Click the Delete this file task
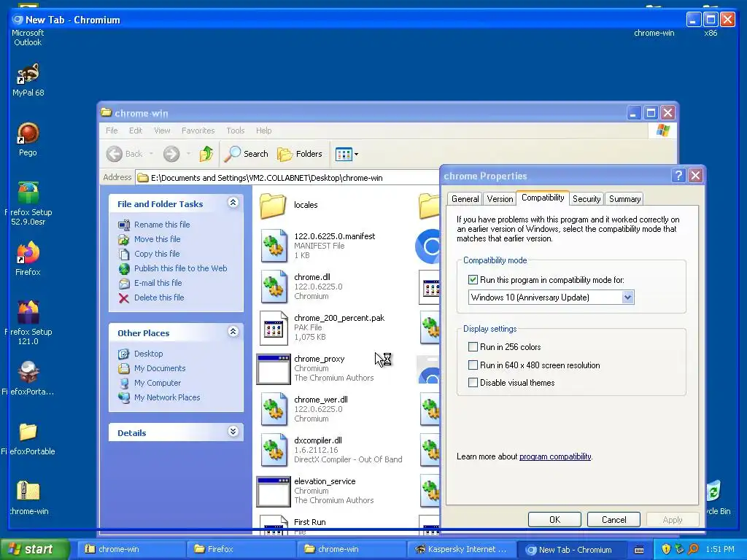Screen dimensions: 747x560 tap(158, 297)
